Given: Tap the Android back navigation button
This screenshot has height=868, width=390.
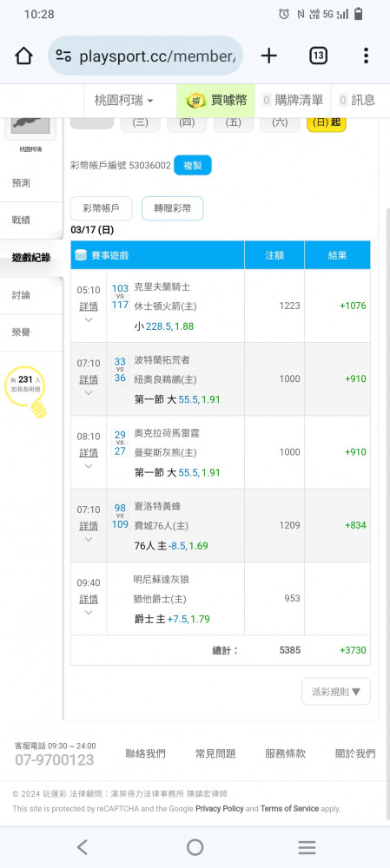Looking at the screenshot, I should pyautogui.click(x=83, y=847).
